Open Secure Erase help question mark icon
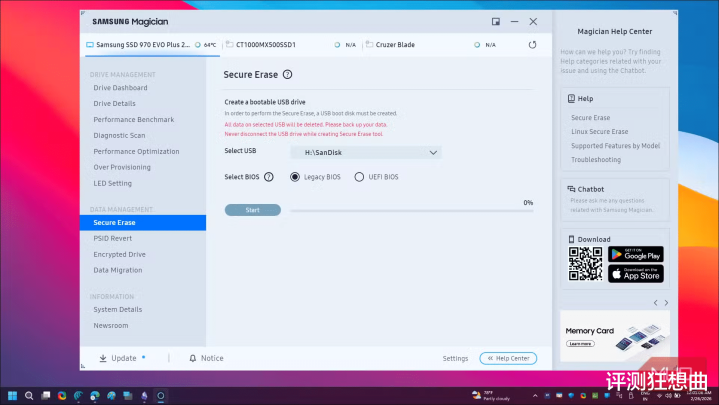This screenshot has width=719, height=405. click(288, 74)
